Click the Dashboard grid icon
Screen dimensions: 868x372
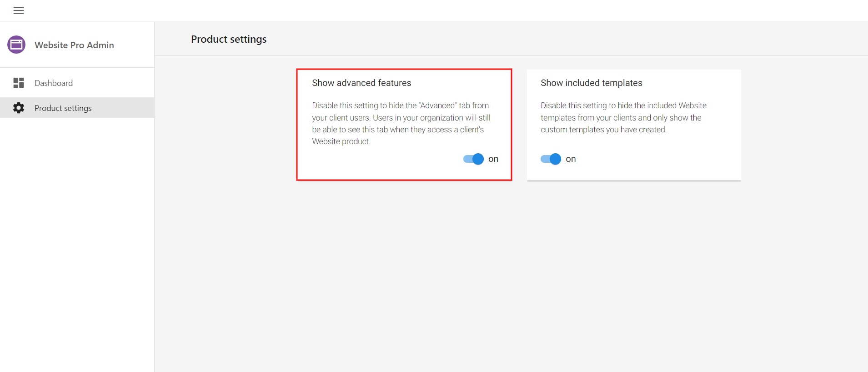click(x=19, y=83)
